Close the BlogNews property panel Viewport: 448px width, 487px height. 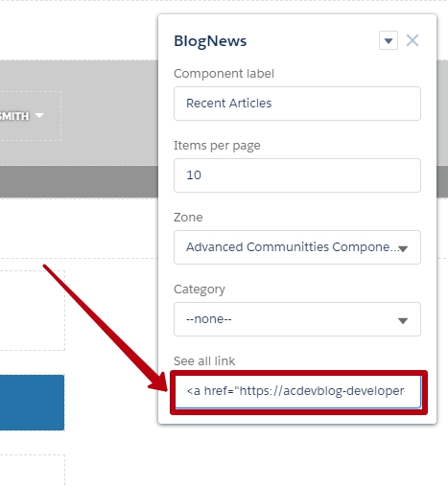point(413,40)
